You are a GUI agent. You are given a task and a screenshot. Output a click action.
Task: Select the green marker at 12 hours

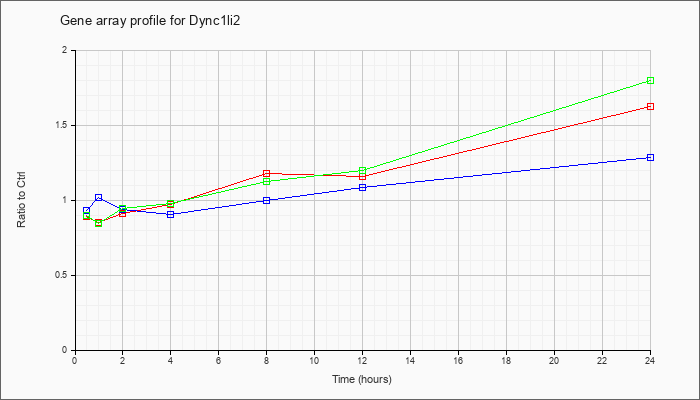[x=362, y=171]
